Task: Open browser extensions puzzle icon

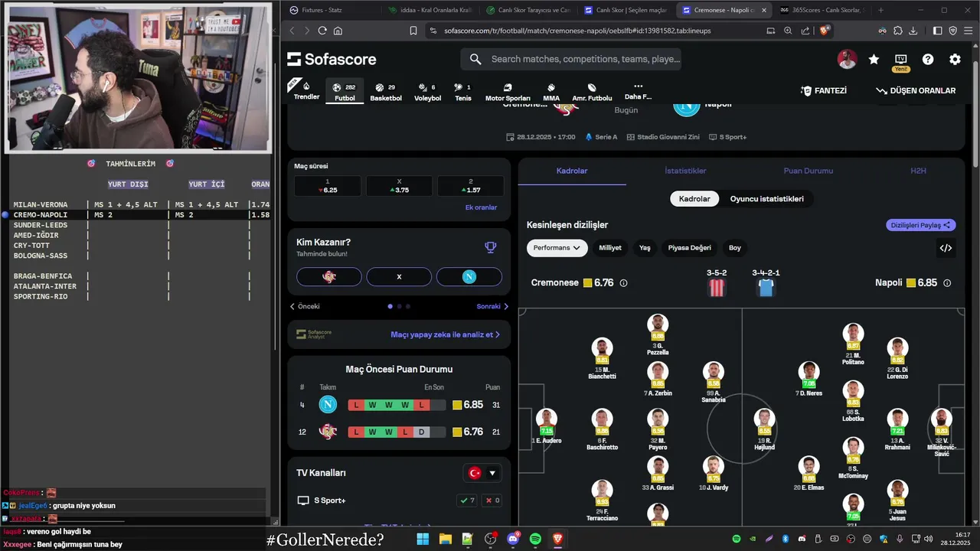Action: (x=898, y=31)
